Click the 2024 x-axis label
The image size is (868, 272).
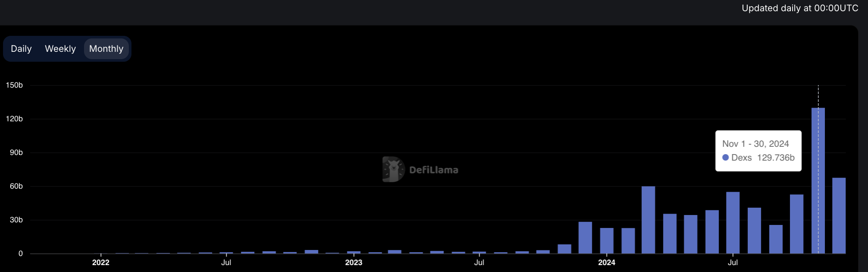coord(606,263)
